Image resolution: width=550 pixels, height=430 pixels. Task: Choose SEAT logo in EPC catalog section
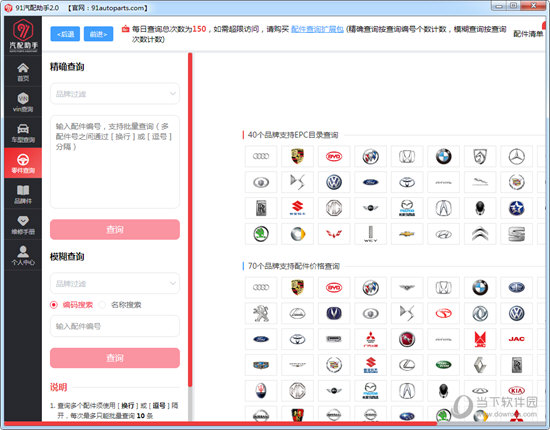(x=517, y=234)
